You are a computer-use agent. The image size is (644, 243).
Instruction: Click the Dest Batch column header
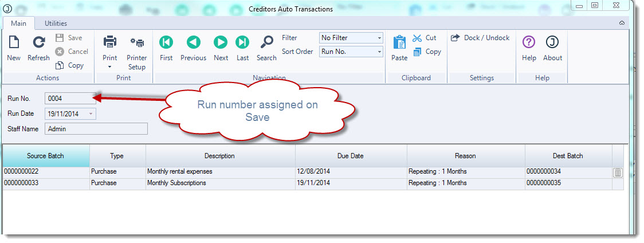[568, 156]
